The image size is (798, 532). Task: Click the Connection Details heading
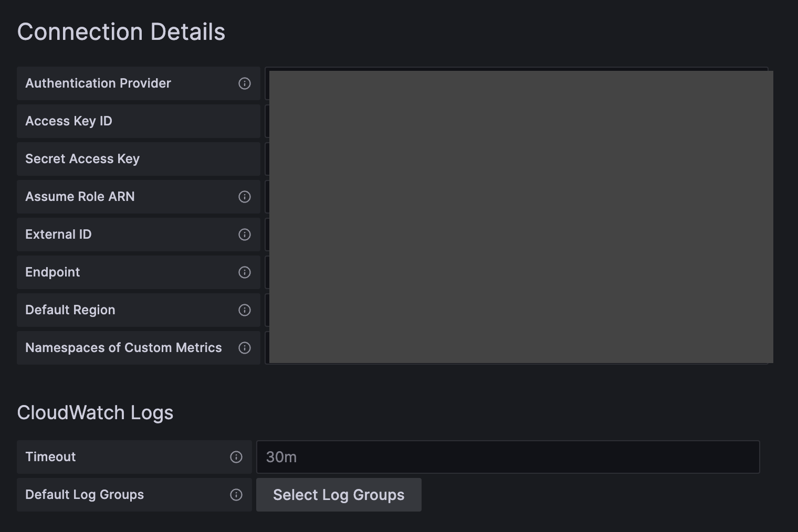121,31
